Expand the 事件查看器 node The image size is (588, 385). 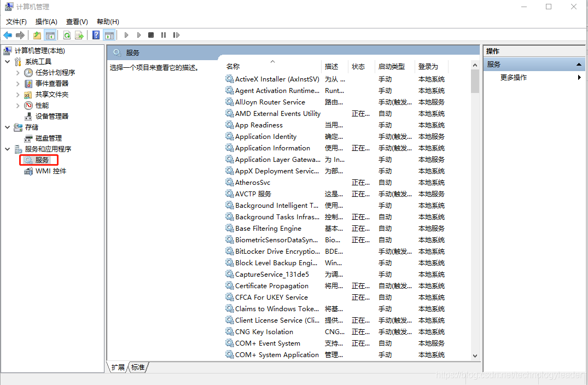pos(18,84)
